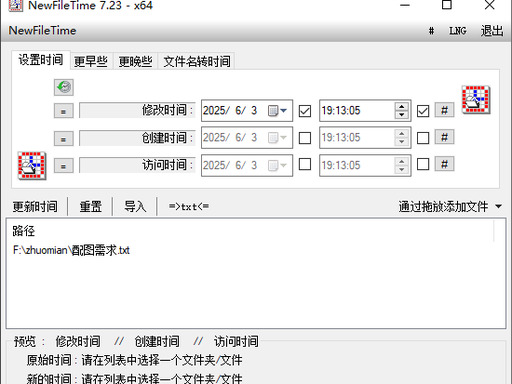
Task: Switch to the 文件名转时间 tab
Action: [197, 61]
